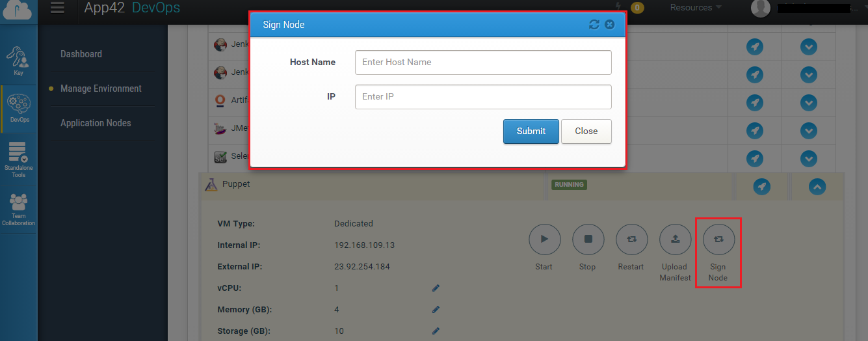Collapse the Puppet row details
868x341 pixels.
[817, 187]
